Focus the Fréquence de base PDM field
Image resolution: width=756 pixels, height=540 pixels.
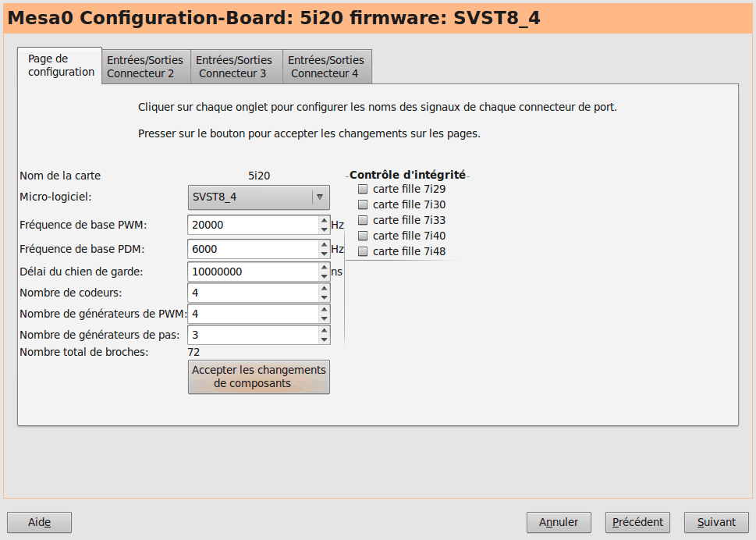click(253, 249)
